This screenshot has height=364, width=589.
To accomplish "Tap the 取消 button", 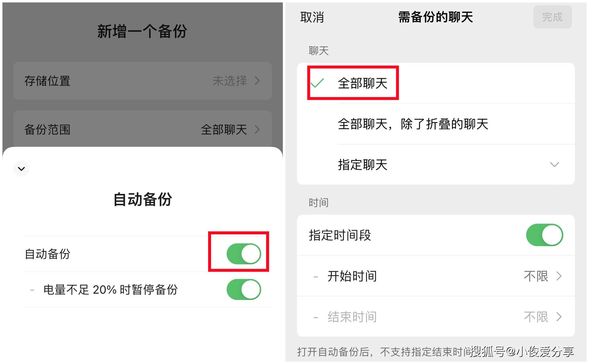I will (x=312, y=17).
